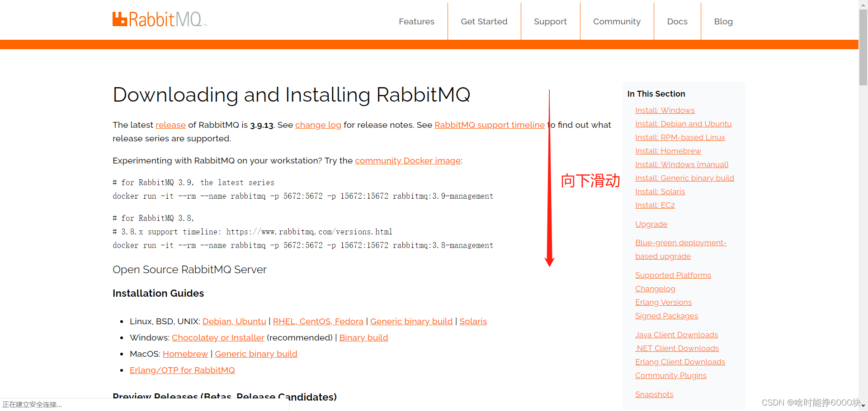Click the 3.8-management docker run command
The width and height of the screenshot is (868, 411).
[303, 245]
